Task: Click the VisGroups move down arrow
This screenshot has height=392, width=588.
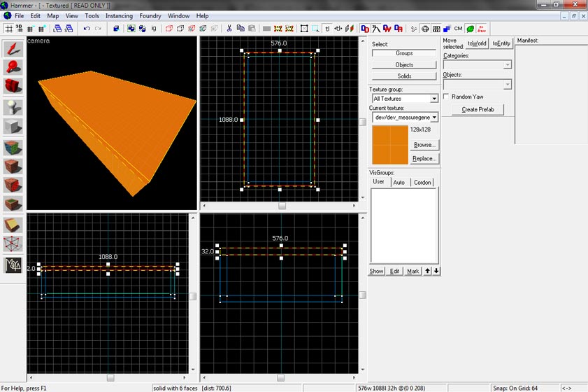Action: coord(436,271)
